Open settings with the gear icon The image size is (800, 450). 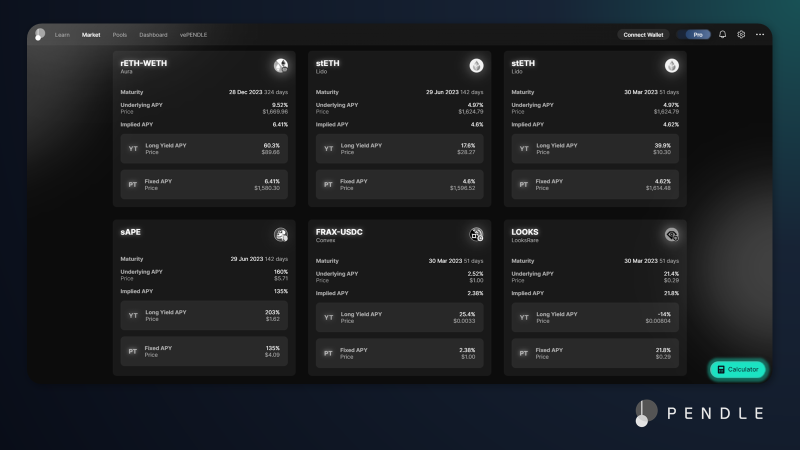[x=741, y=34]
